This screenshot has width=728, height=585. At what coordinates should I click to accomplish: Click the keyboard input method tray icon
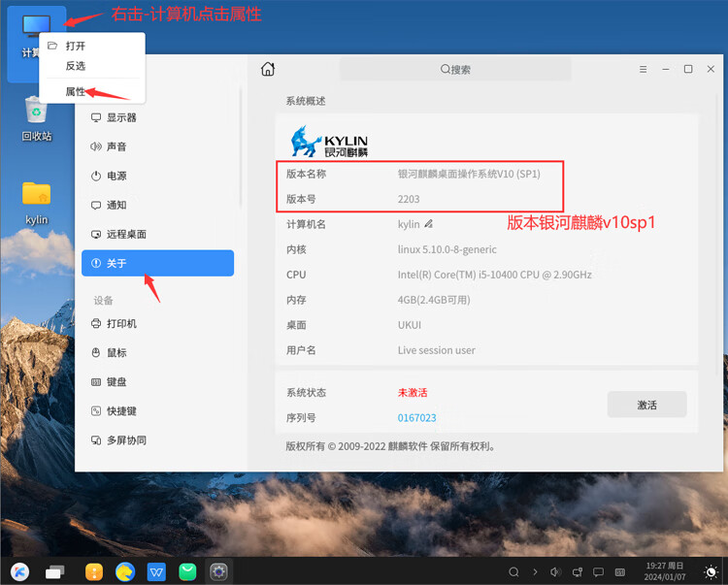click(x=620, y=572)
